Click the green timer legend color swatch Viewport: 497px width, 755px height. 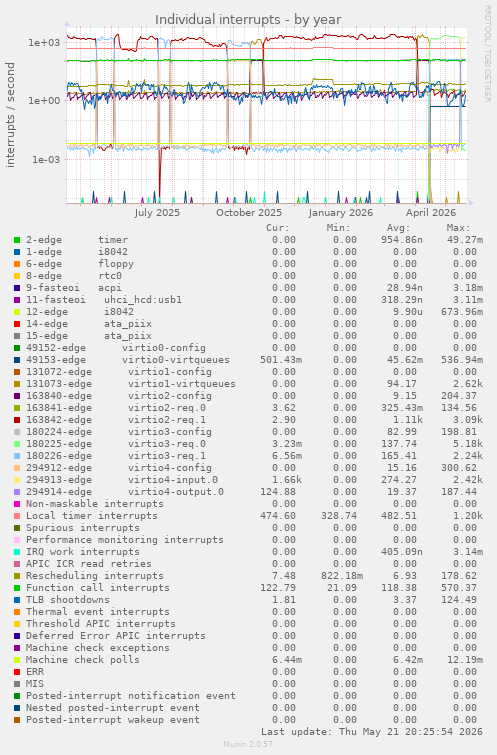17,240
